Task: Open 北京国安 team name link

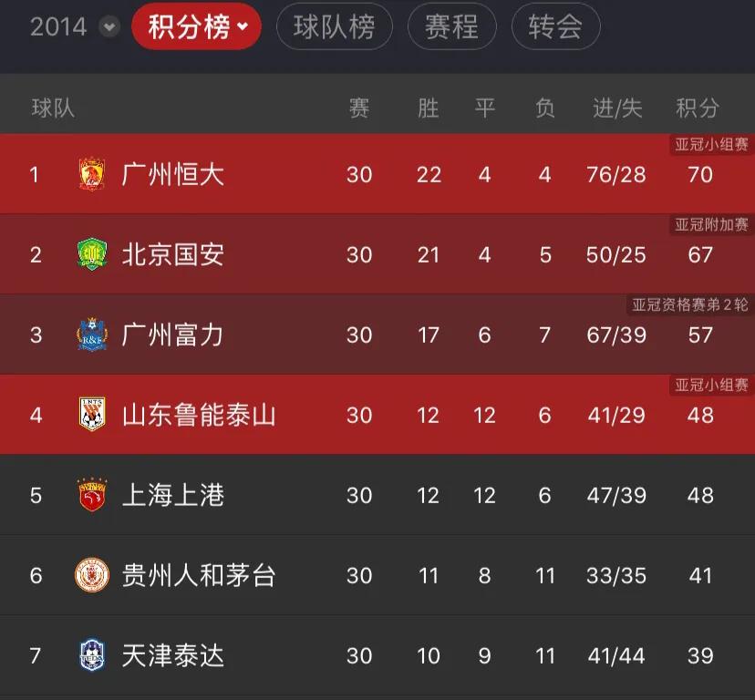Action: pyautogui.click(x=173, y=254)
